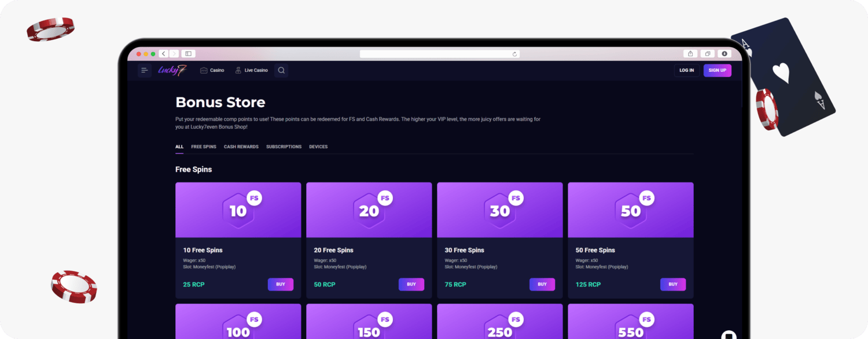Click the Lucky7 logo
This screenshot has width=868, height=339.
point(172,71)
